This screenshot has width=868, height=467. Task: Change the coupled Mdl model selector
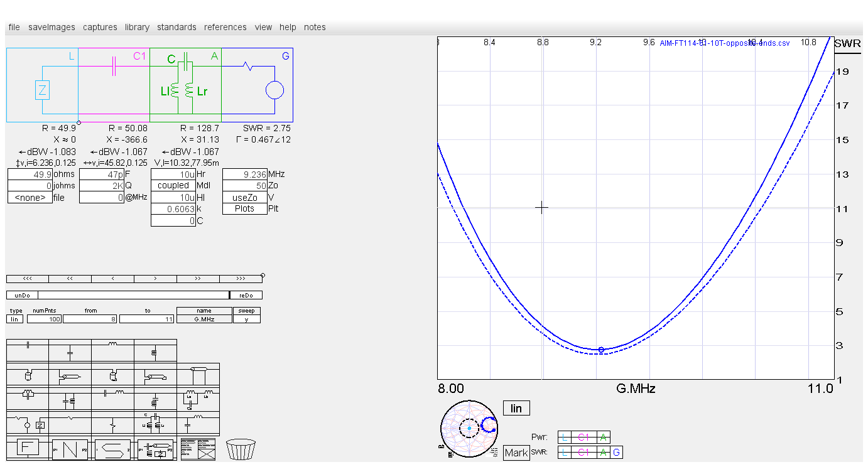pos(173,185)
